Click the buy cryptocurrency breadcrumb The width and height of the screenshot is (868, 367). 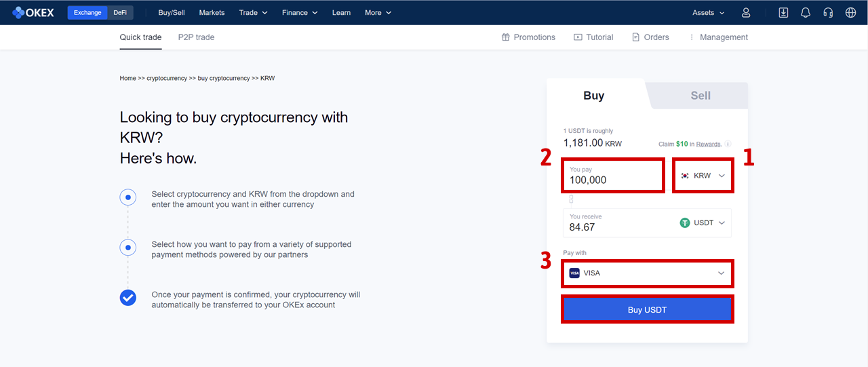click(224, 78)
